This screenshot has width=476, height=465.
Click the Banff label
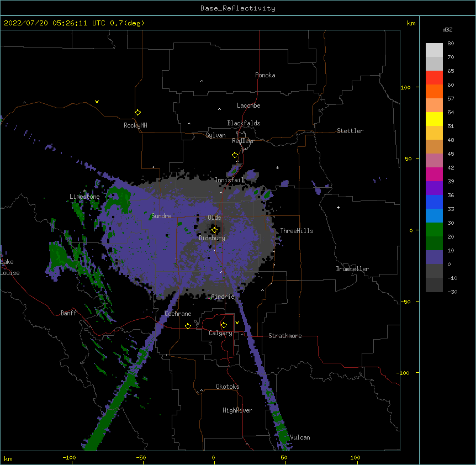coord(68,313)
